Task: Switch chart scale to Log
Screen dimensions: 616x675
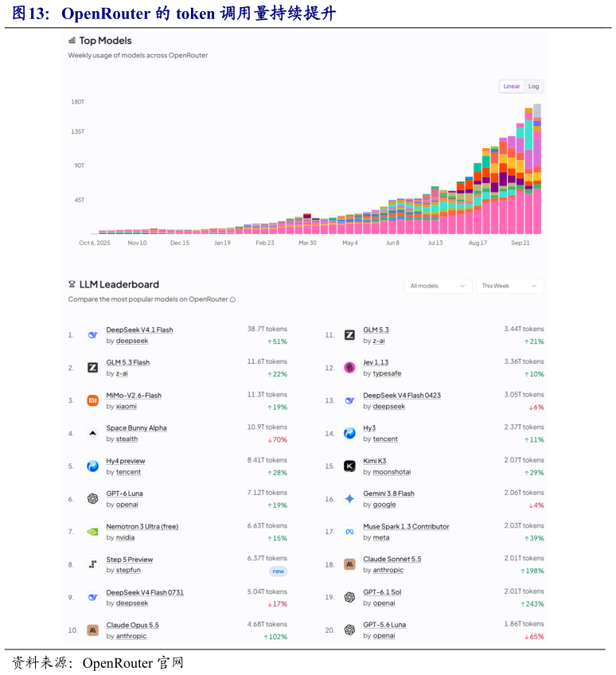Action: point(534,86)
